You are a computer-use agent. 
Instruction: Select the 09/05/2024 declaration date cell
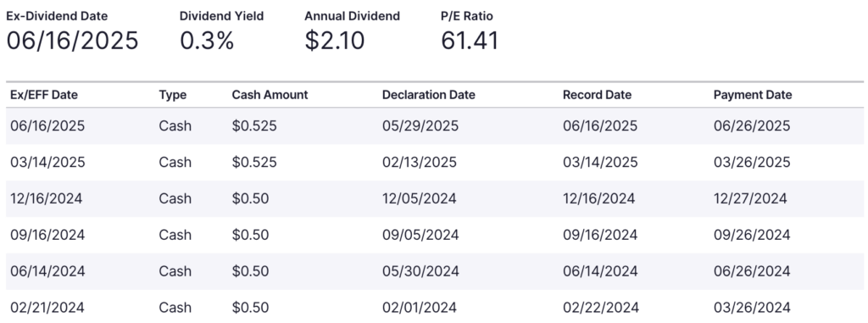tap(420, 235)
